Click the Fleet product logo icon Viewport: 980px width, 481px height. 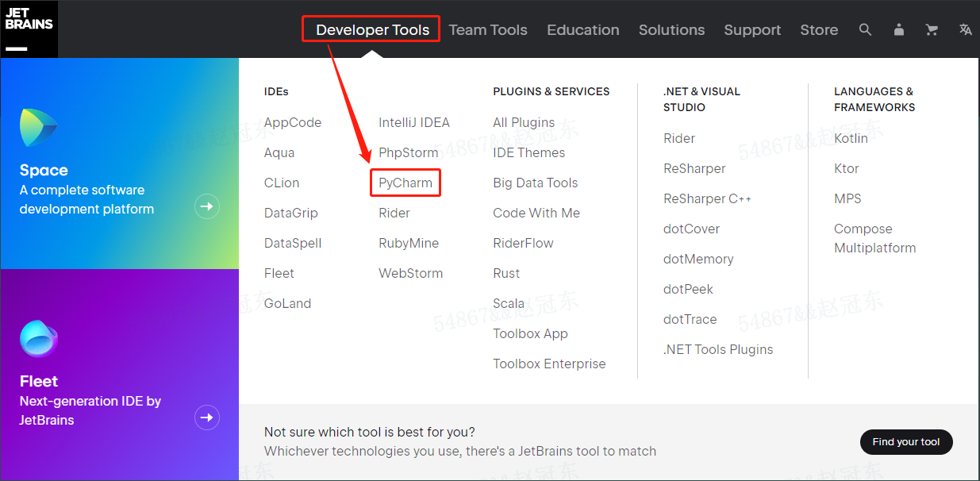(x=39, y=339)
